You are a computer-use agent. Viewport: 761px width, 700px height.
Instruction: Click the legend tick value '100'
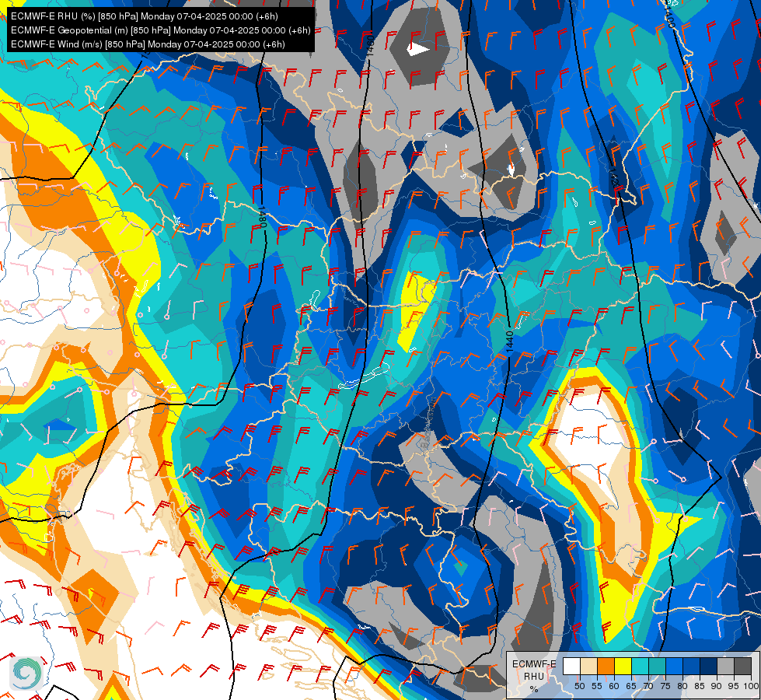click(751, 686)
